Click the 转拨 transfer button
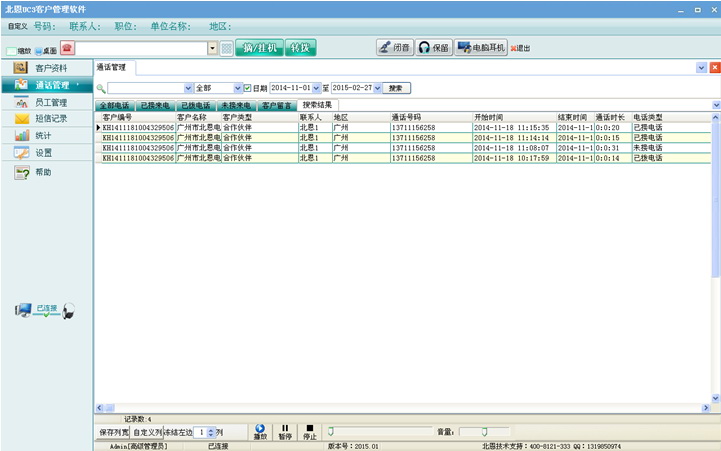The image size is (721, 451). [x=300, y=48]
